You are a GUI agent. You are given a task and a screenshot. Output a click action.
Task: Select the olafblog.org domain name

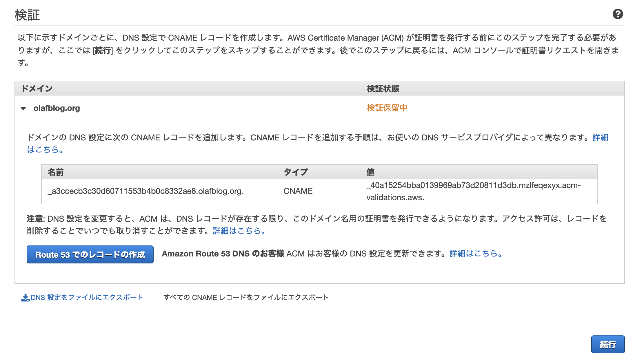click(57, 108)
